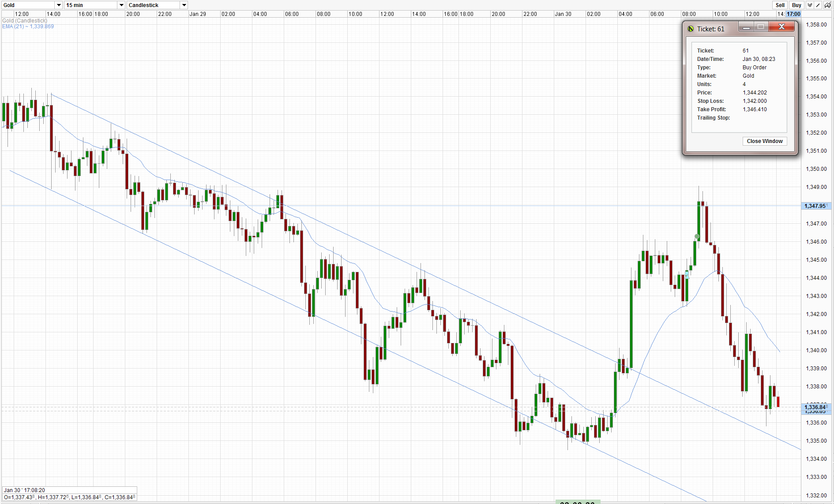The width and height of the screenshot is (834, 504).
Task: Click the Price value 1,344.202
Action: pos(755,93)
